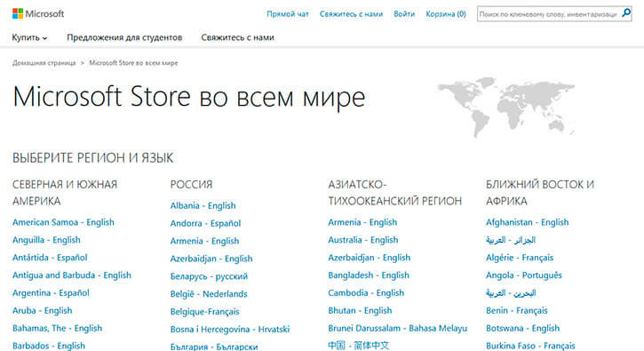The image size is (644, 351).
Task: Click Свяжитесь с нами in top header
Action: (x=351, y=14)
